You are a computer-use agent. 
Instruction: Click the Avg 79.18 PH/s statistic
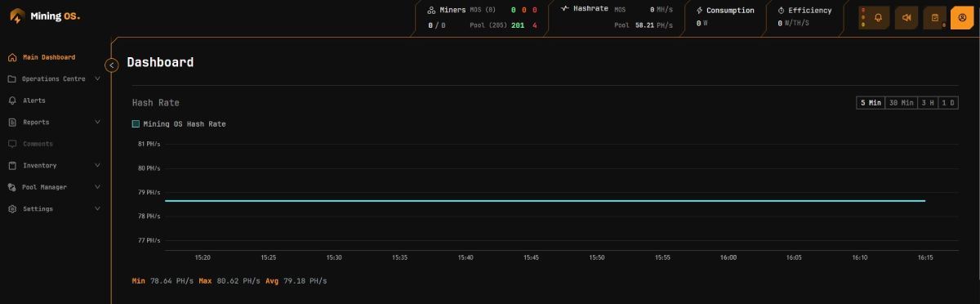point(296,281)
